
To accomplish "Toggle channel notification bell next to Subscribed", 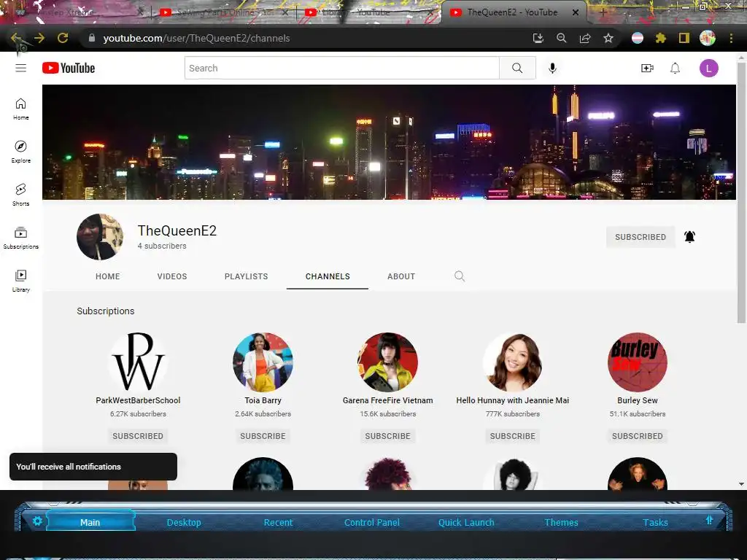I will point(689,237).
